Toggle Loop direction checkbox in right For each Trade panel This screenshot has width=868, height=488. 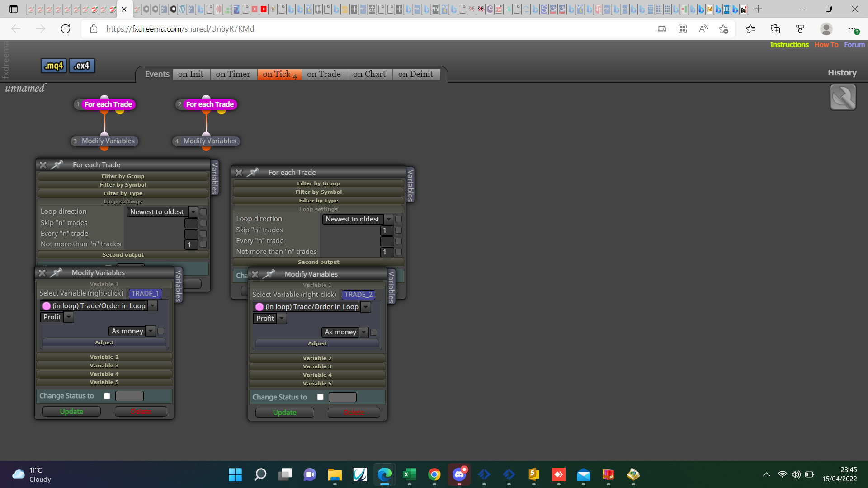click(399, 219)
